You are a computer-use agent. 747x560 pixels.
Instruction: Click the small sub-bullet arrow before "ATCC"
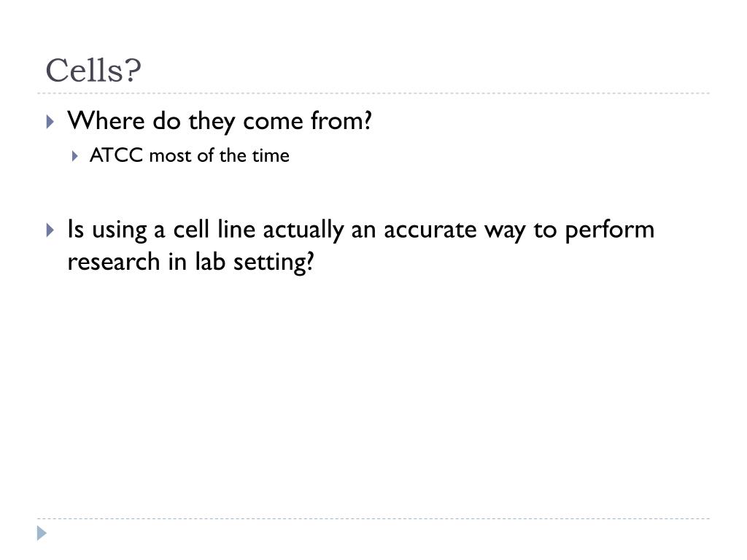pos(76,156)
